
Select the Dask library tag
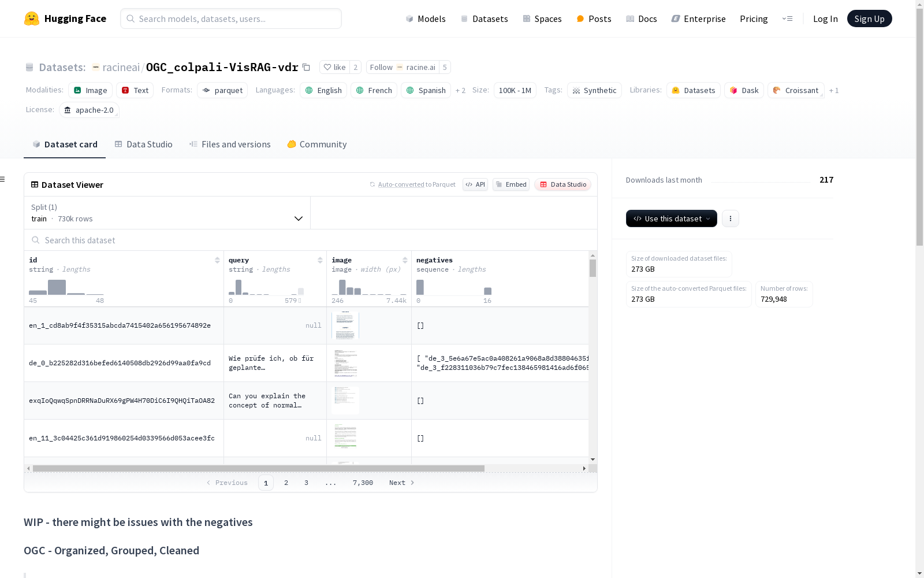point(744,90)
